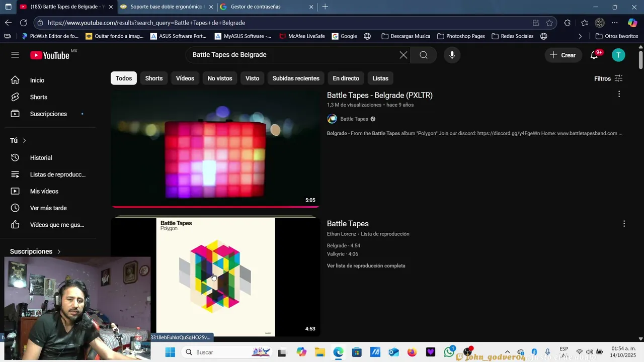Open the browser extensions puzzle icon
644x362 pixels.
[568, 23]
